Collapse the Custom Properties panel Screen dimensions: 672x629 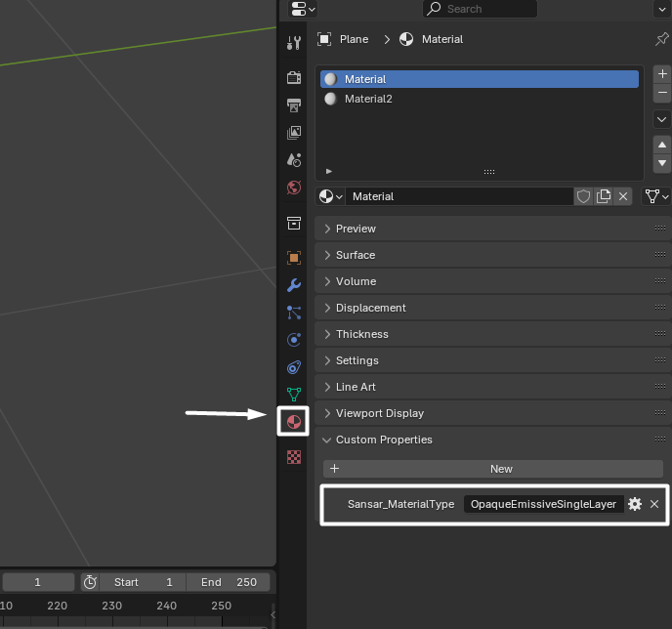(383, 440)
